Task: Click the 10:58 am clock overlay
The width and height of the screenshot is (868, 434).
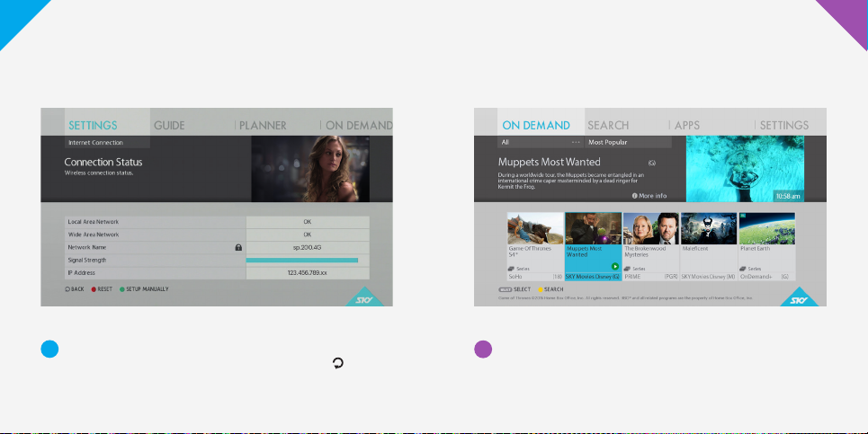Action: tap(788, 196)
